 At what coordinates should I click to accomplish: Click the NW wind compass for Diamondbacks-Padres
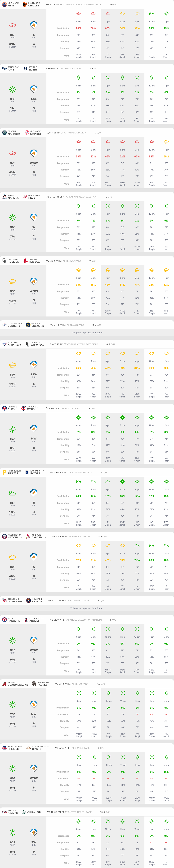tap(34, 705)
